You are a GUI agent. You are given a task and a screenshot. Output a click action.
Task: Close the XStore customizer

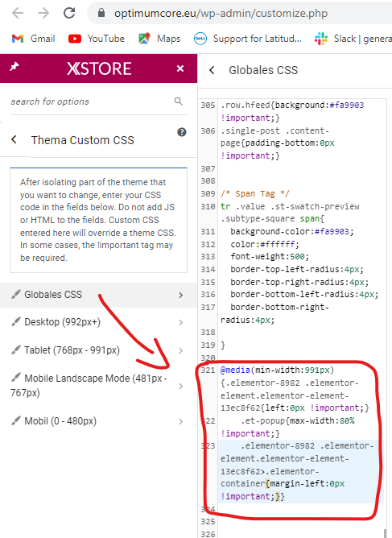click(180, 68)
